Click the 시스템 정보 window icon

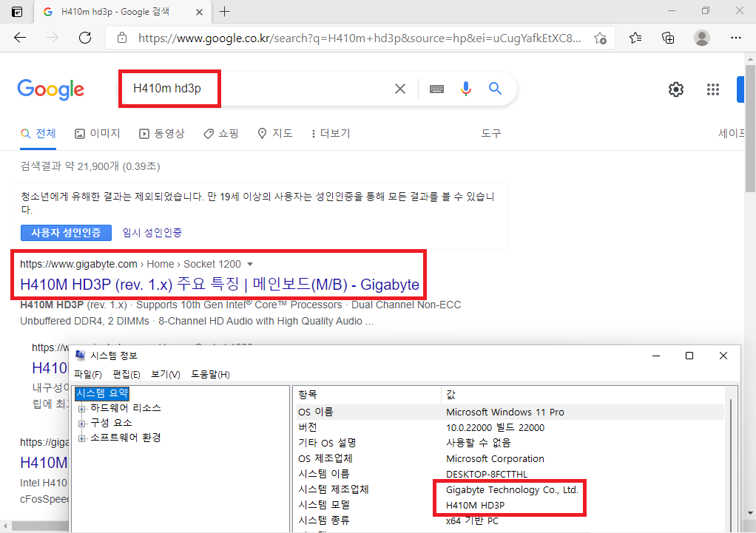81,356
